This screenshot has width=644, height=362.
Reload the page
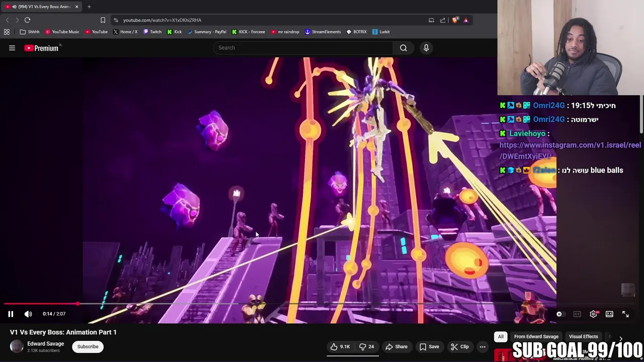28,20
